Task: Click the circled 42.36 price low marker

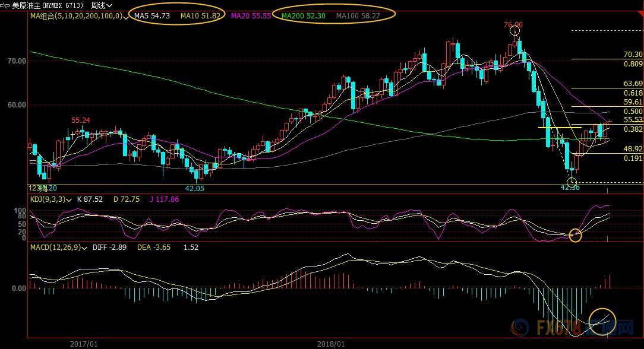Action: click(x=572, y=182)
